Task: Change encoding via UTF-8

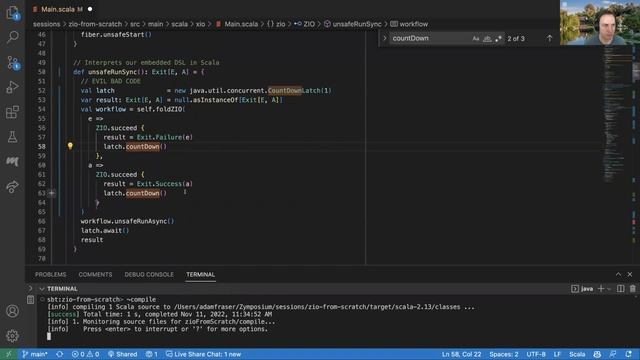Action: coord(536,354)
